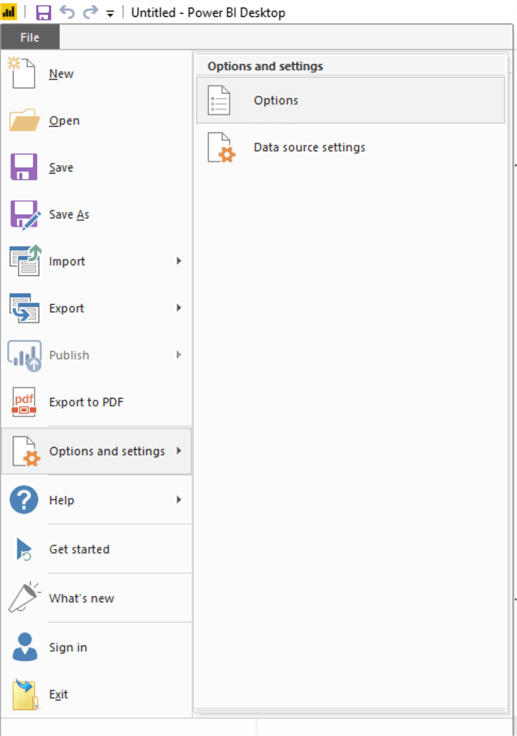Open the quick access toolbar customize dropdown
The width and height of the screenshot is (517, 736).
[x=110, y=14]
